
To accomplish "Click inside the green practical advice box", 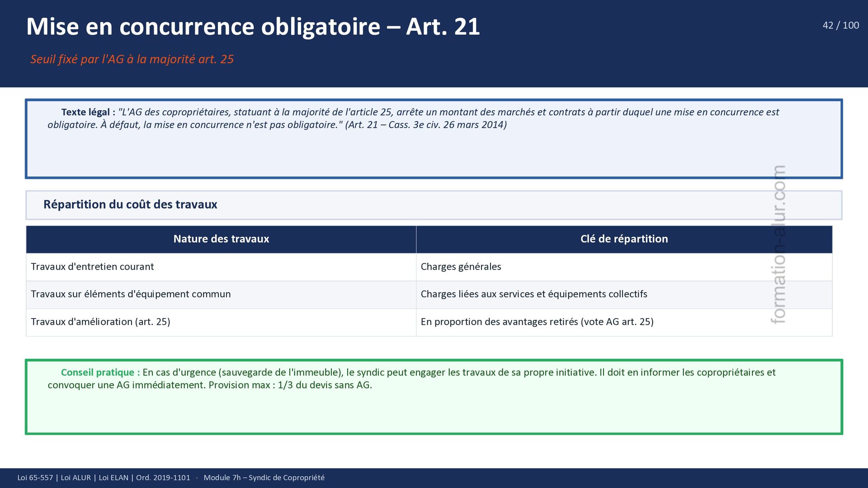I will tap(434, 411).
